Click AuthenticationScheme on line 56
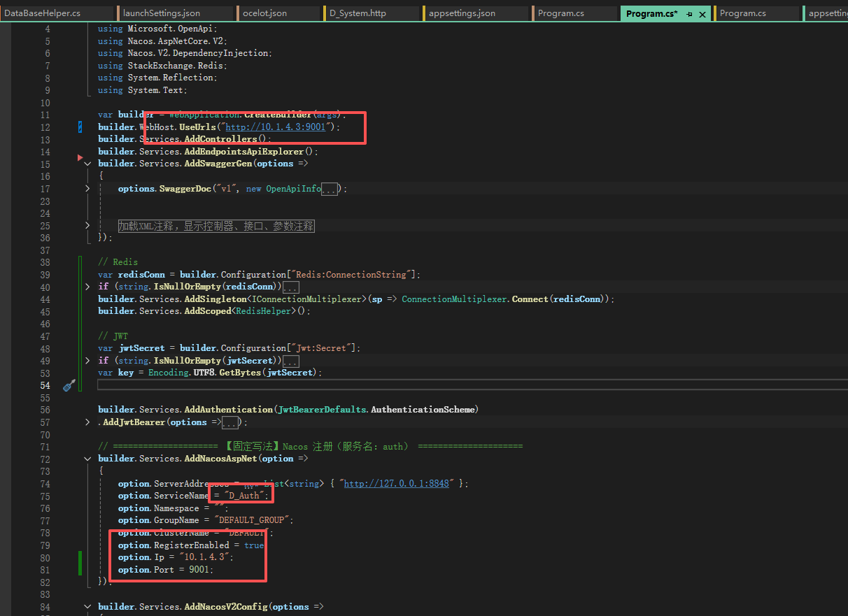This screenshot has width=848, height=616. click(424, 410)
